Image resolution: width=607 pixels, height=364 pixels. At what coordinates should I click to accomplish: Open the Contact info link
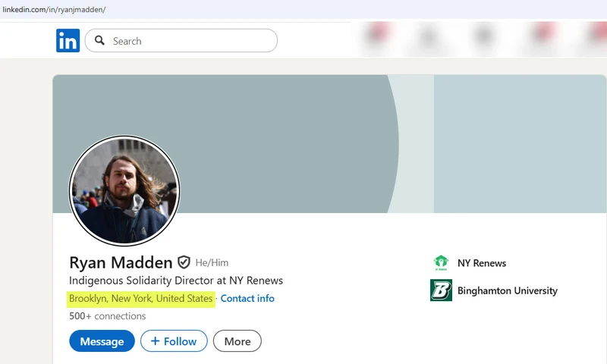(247, 299)
